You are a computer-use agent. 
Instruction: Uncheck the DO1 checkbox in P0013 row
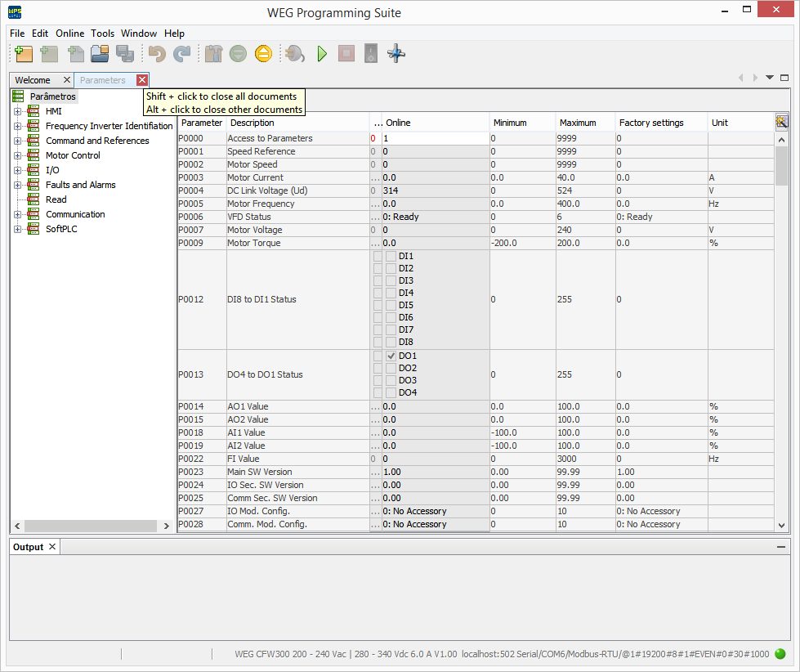390,356
